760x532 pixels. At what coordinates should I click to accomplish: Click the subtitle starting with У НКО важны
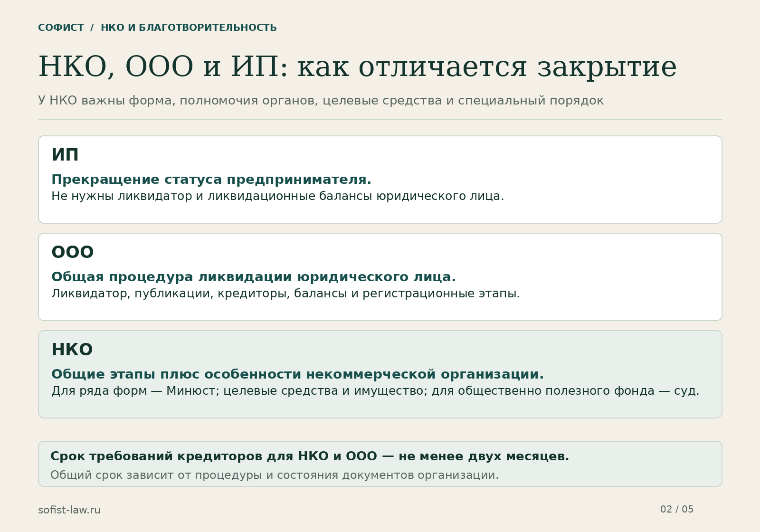click(x=321, y=101)
